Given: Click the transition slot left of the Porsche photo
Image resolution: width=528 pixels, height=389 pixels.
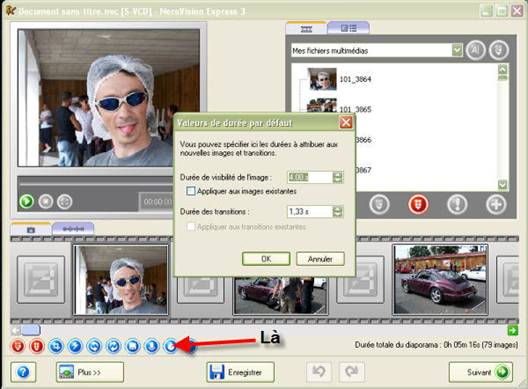Looking at the screenshot, I should [360, 280].
